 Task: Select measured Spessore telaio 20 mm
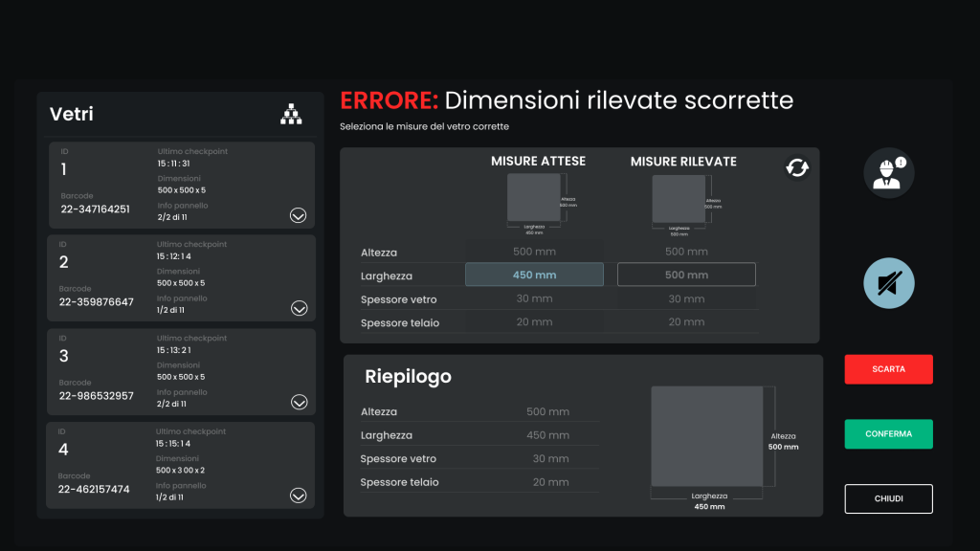[x=686, y=322]
